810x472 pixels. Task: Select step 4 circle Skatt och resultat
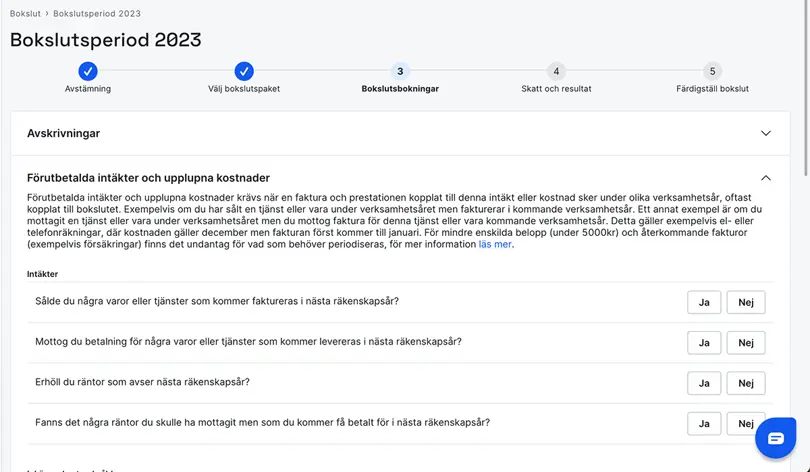pyautogui.click(x=556, y=71)
